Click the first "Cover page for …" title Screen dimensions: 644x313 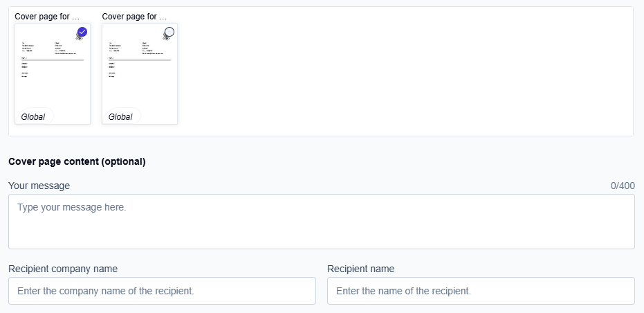[47, 16]
